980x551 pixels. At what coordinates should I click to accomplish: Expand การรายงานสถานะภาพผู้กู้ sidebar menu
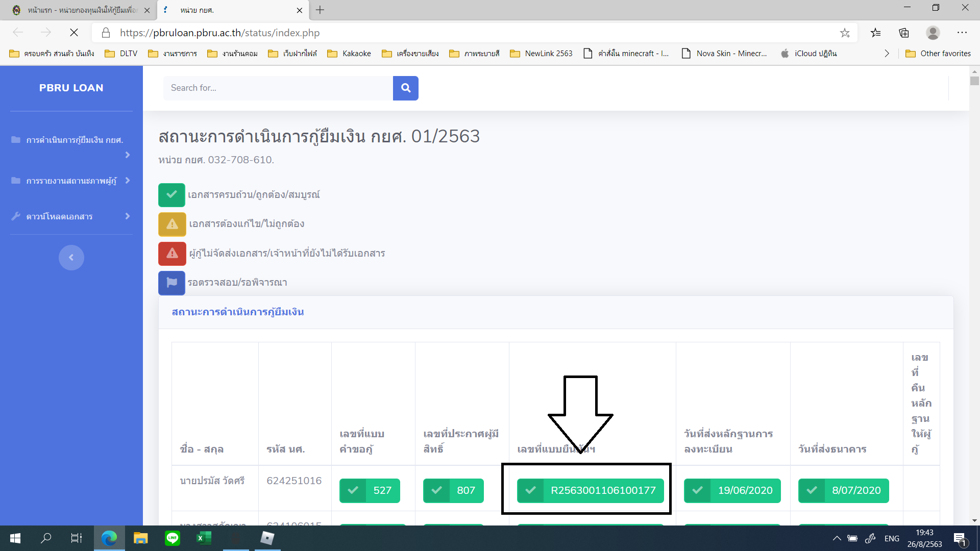click(x=71, y=181)
